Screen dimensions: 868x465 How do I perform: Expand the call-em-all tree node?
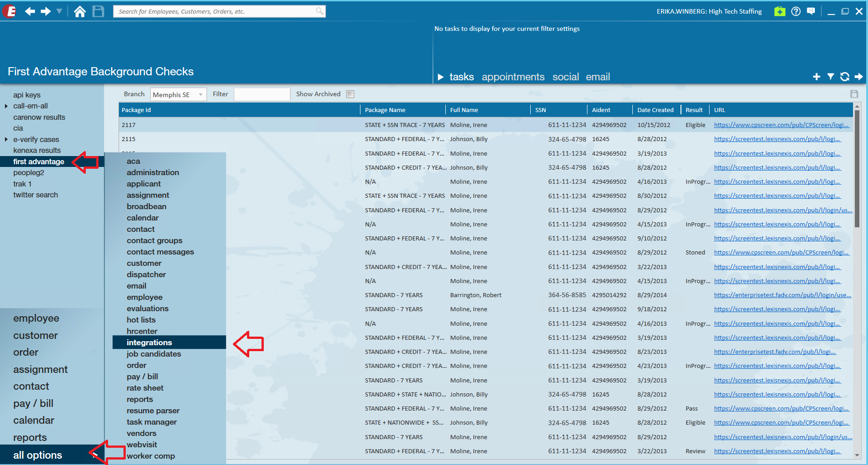click(6, 106)
